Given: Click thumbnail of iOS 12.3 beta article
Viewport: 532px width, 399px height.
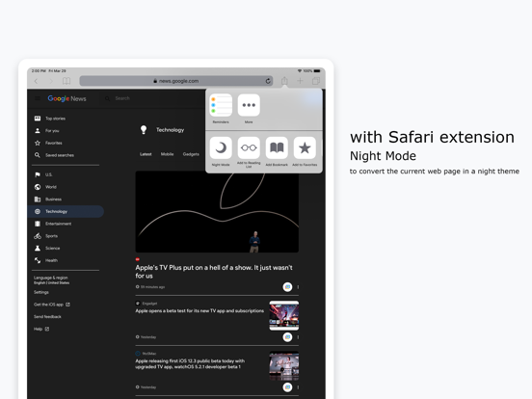Looking at the screenshot, I should (284, 366).
